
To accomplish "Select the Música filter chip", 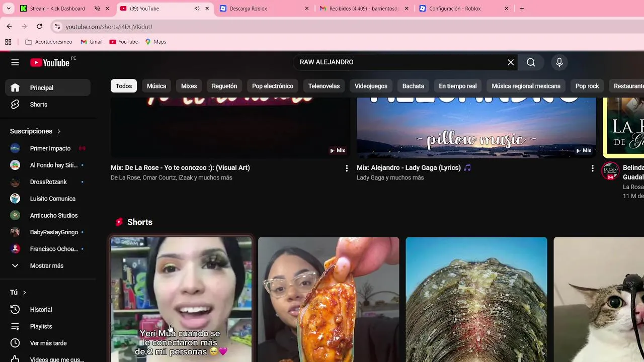I will [156, 86].
